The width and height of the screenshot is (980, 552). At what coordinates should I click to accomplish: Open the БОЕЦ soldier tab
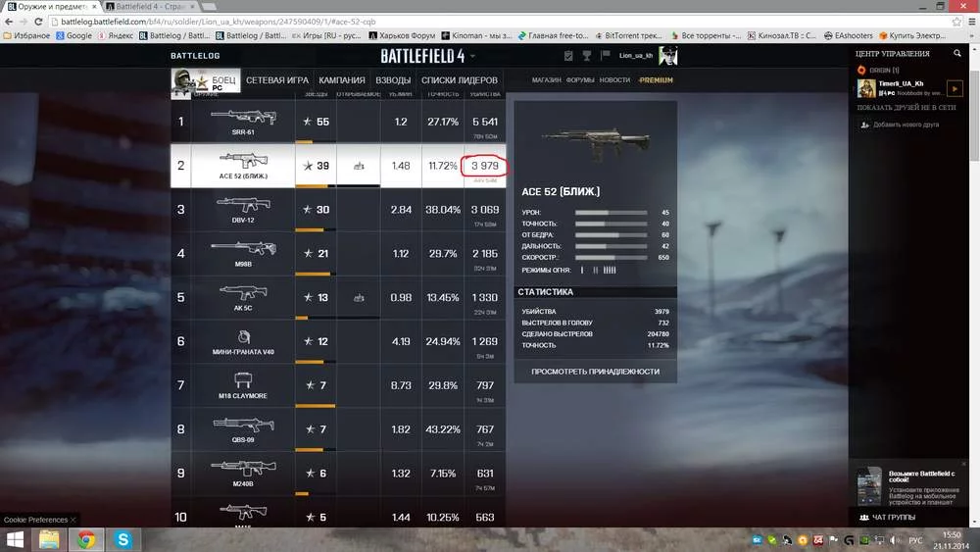206,80
